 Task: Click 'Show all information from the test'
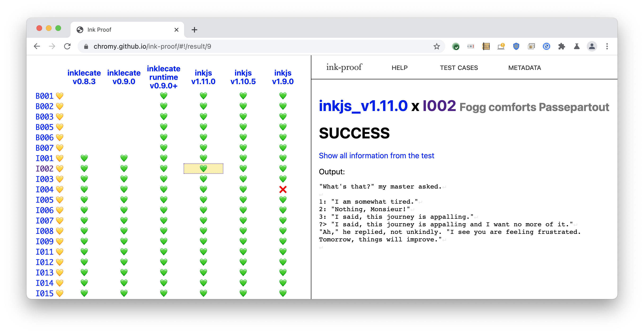376,155
